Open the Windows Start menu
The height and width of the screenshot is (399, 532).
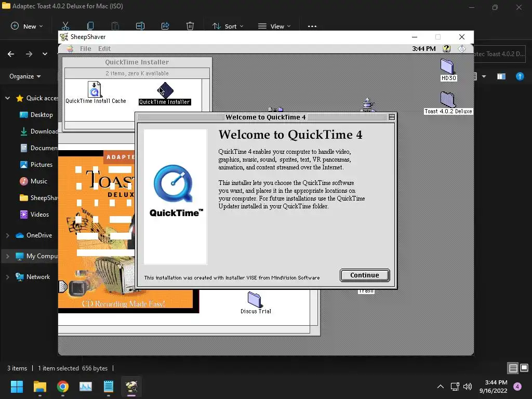pos(17,387)
